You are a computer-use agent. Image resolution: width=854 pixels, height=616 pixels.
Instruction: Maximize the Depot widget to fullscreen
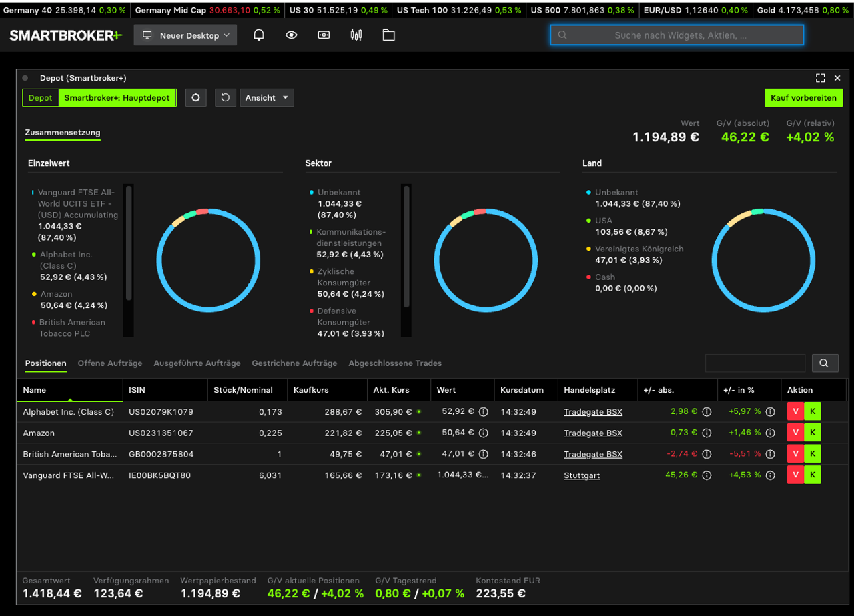click(821, 78)
